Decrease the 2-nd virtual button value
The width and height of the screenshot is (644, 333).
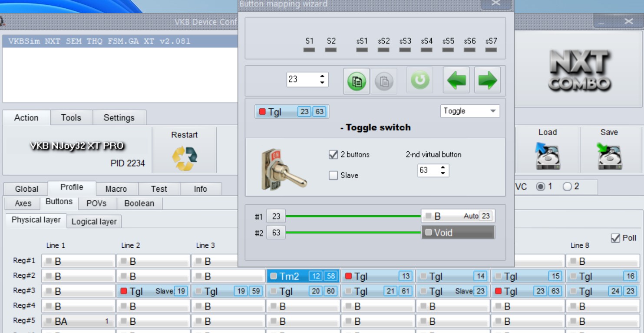[443, 173]
